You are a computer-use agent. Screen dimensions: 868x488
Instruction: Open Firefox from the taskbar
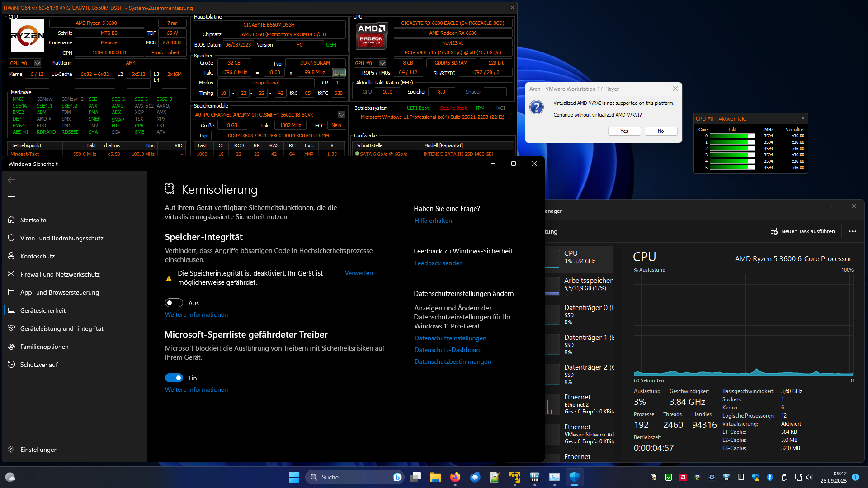[455, 477]
